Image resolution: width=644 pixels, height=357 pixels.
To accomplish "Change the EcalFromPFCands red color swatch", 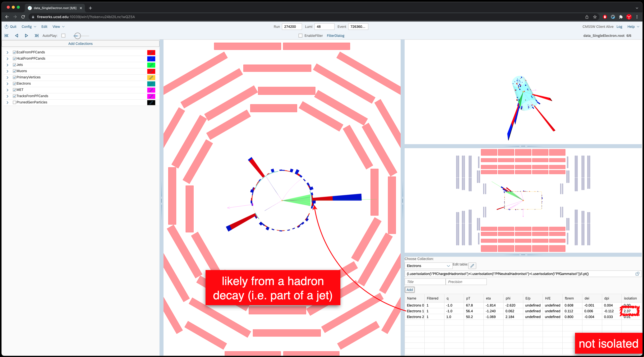I will tap(151, 52).
